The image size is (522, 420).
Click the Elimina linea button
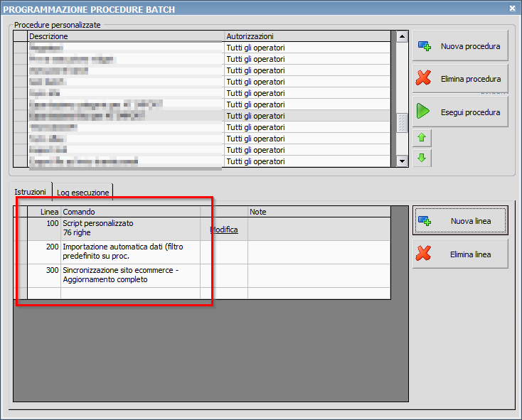[x=460, y=254]
